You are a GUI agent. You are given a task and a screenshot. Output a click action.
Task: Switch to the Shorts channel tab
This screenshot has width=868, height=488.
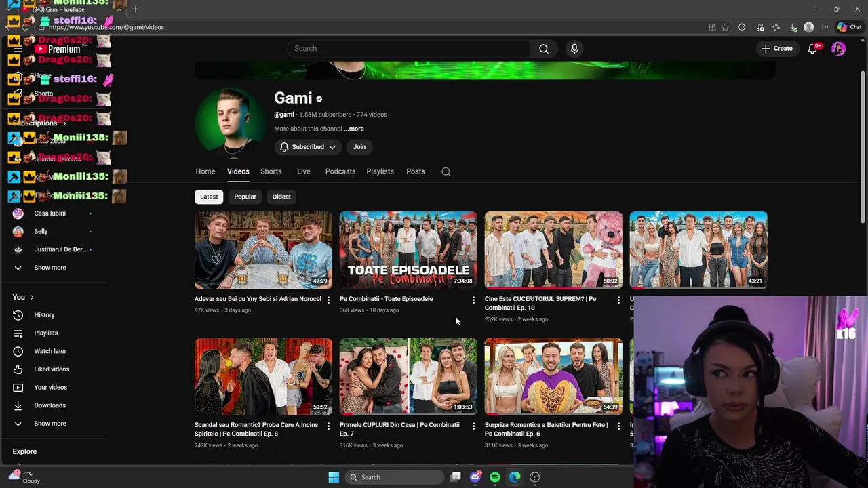click(271, 171)
